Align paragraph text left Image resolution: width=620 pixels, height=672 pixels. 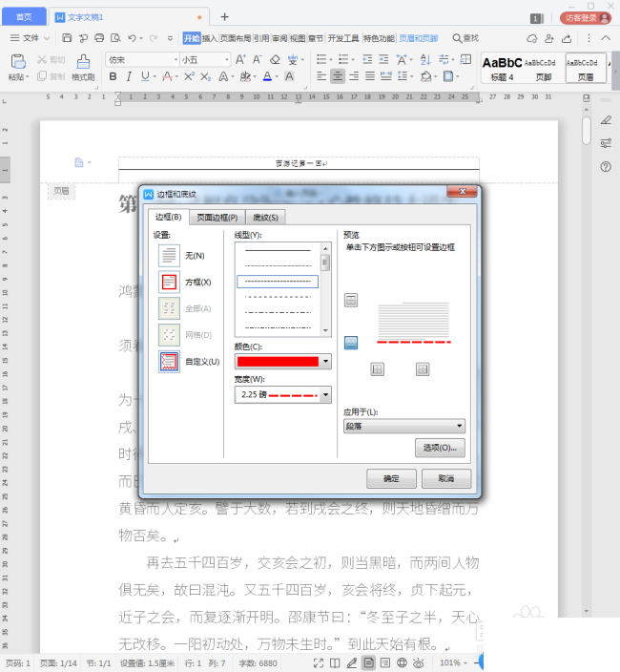point(321,76)
